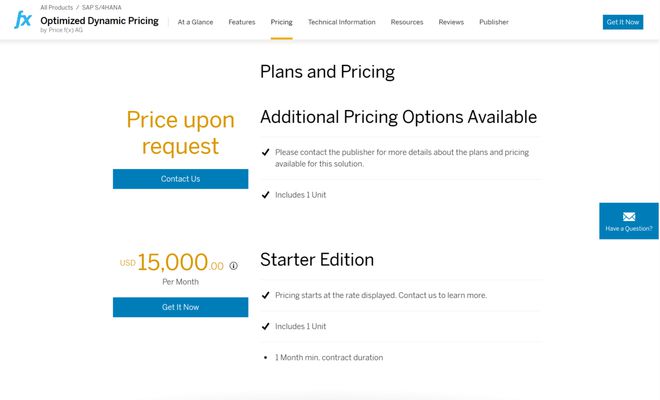660x400 pixels.
Task: Open the Publisher tab
Action: coord(494,22)
